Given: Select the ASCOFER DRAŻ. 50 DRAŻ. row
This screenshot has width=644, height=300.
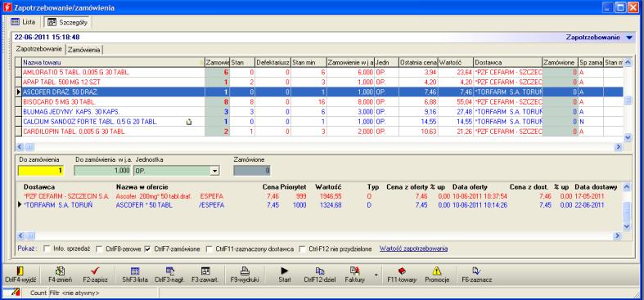Looking at the screenshot, I should [x=319, y=92].
